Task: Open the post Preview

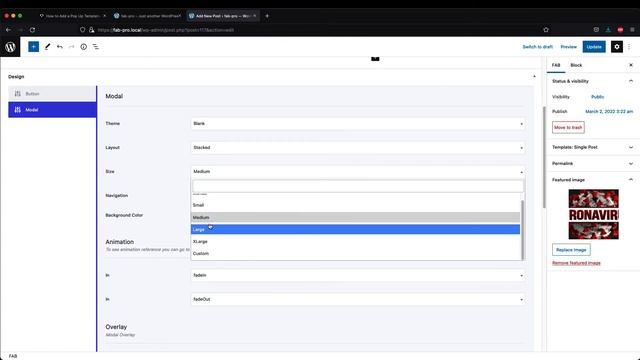Action: [569, 47]
